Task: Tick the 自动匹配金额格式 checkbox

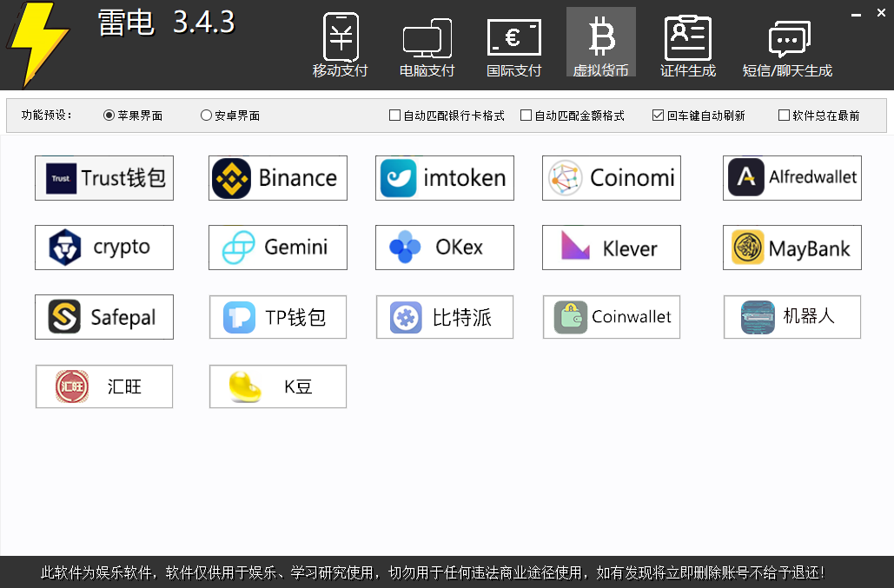Action: tap(573, 116)
